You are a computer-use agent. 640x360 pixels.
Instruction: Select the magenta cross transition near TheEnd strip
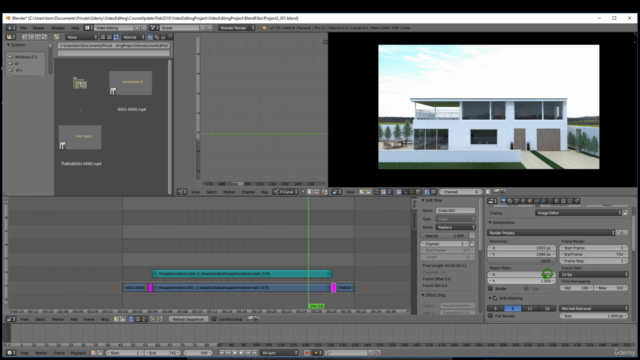(334, 288)
